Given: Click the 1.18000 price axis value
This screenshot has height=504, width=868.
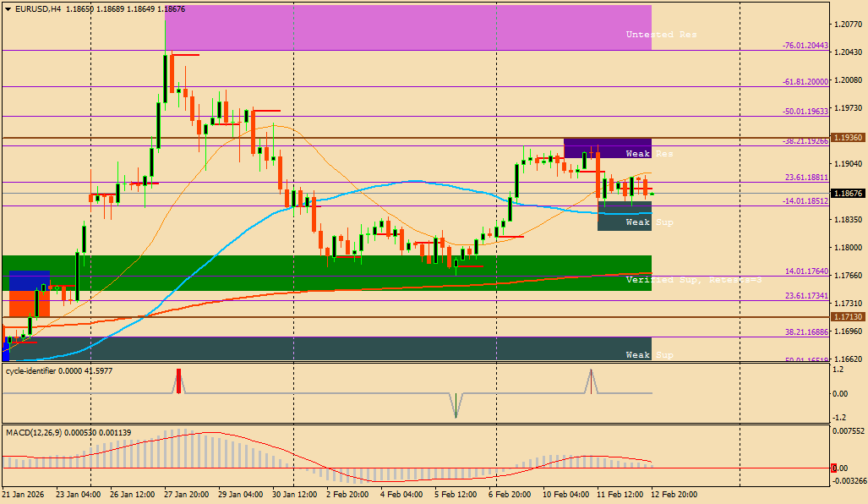Looking at the screenshot, I should pos(848,248).
